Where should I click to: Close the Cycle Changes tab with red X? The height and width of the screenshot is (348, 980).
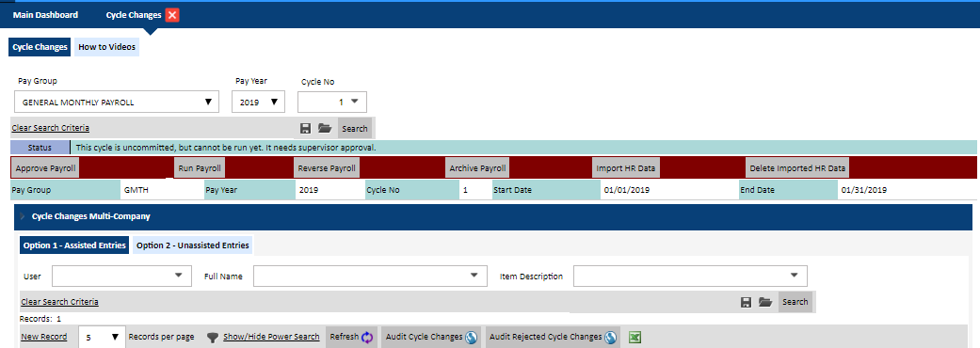[x=172, y=15]
